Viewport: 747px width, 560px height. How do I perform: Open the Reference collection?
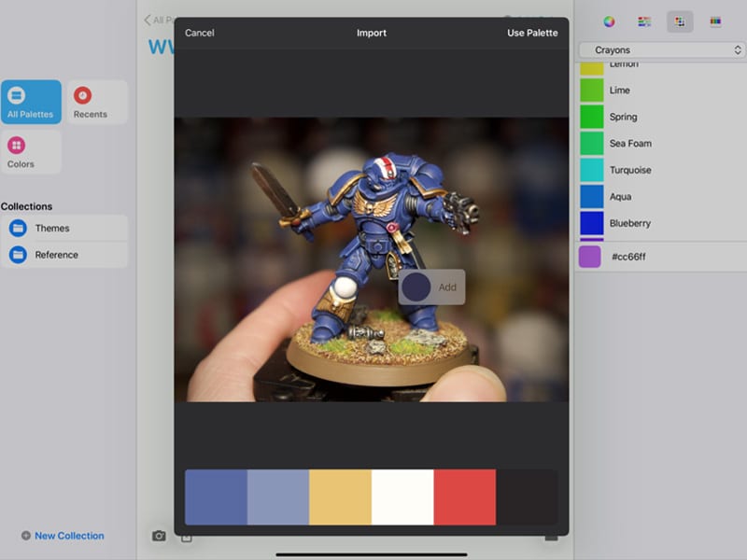pos(64,255)
